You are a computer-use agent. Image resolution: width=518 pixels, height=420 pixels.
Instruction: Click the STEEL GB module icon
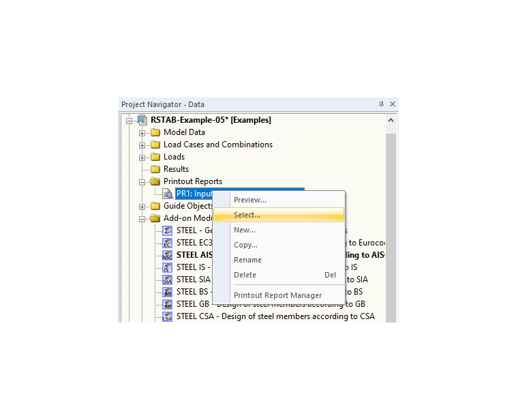click(x=168, y=304)
